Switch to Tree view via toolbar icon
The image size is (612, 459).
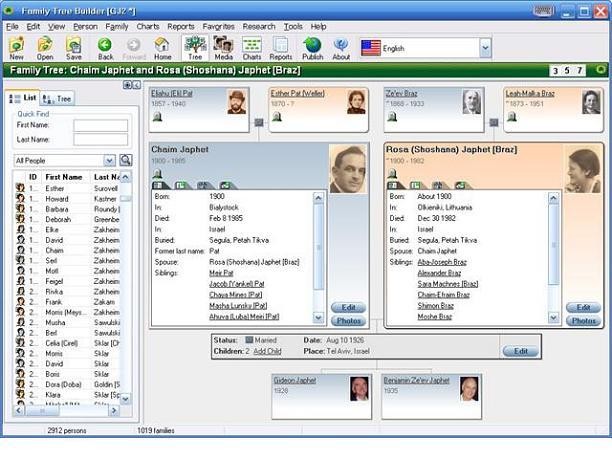point(195,48)
